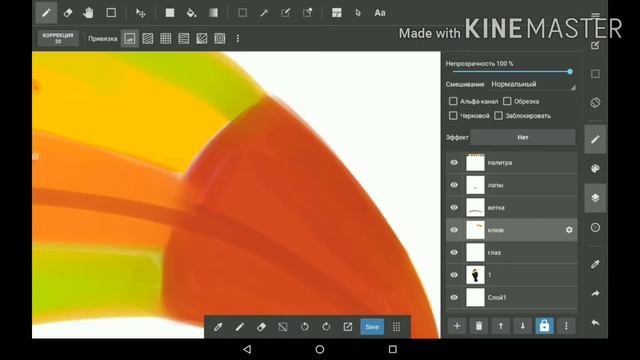This screenshot has height=360, width=640.
Task: Select the Magic Wand tool
Action: click(264, 13)
